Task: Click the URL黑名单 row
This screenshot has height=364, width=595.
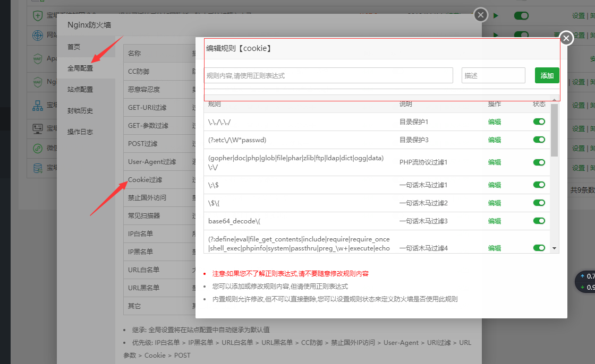Action: click(159, 288)
